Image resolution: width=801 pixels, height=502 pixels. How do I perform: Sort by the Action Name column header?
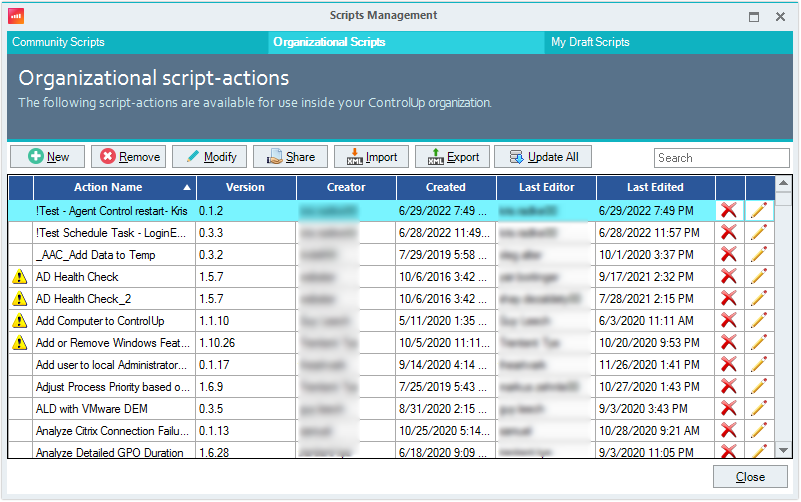[114, 187]
